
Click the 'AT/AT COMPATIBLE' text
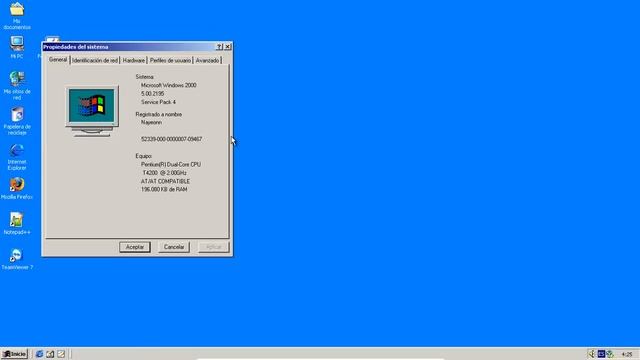[x=165, y=181]
